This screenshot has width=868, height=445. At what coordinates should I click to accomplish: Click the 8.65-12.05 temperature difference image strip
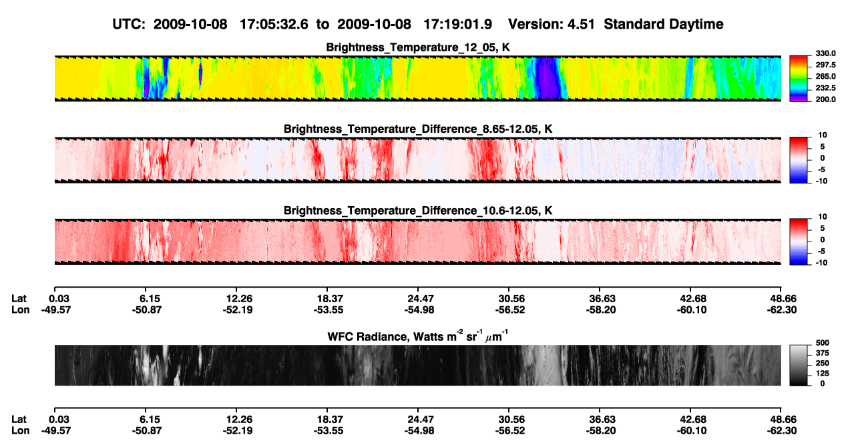(x=417, y=159)
